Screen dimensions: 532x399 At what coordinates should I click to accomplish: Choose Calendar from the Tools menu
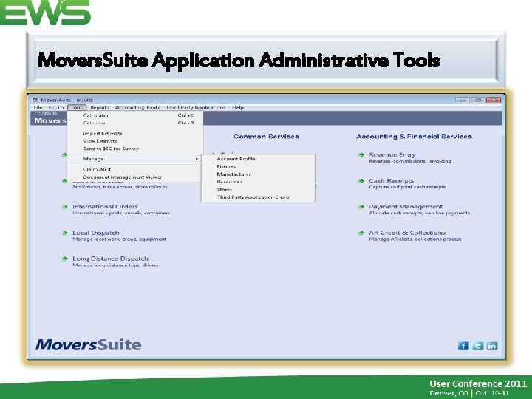point(135,123)
